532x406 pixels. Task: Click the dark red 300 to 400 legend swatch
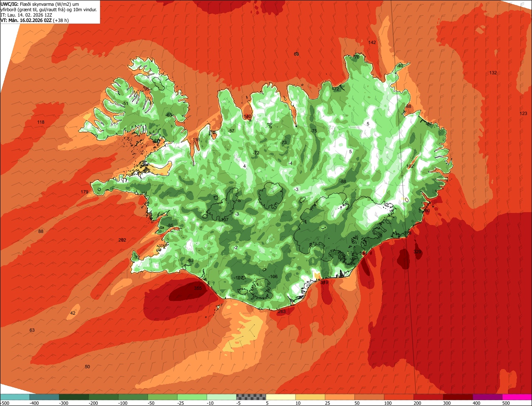(458, 397)
